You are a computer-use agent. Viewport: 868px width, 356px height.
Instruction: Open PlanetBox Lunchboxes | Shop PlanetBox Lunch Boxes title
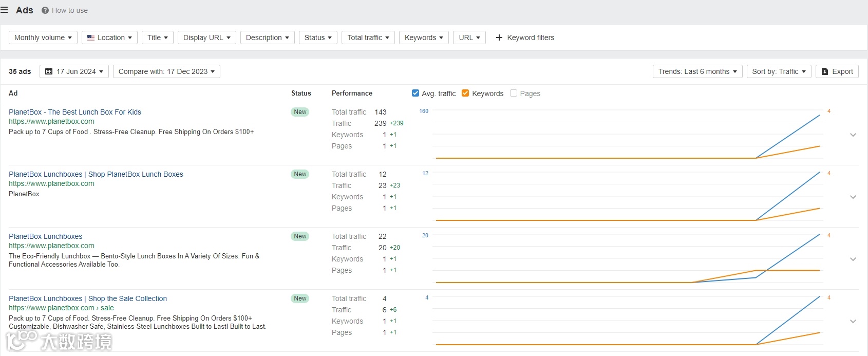coord(96,174)
